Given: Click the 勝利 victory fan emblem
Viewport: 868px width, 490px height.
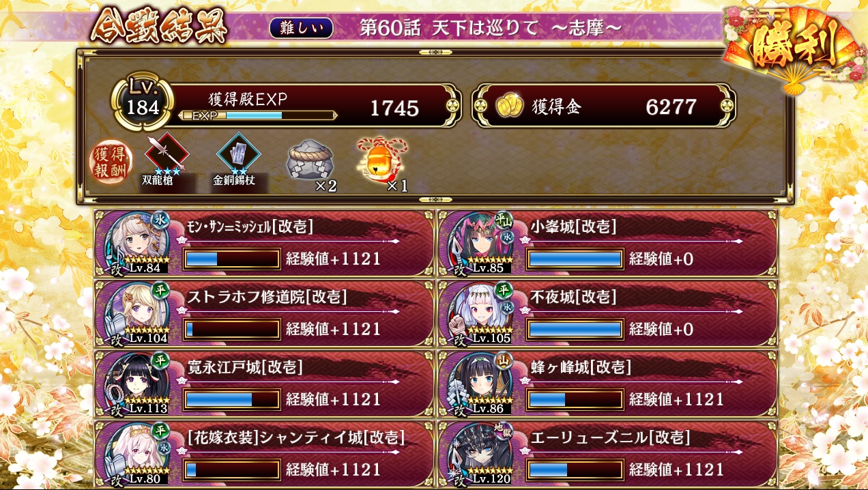Looking at the screenshot, I should (792, 46).
